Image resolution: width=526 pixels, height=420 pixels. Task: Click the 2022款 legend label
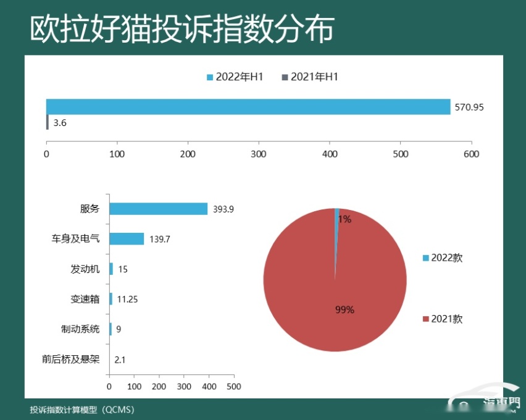[447, 258]
